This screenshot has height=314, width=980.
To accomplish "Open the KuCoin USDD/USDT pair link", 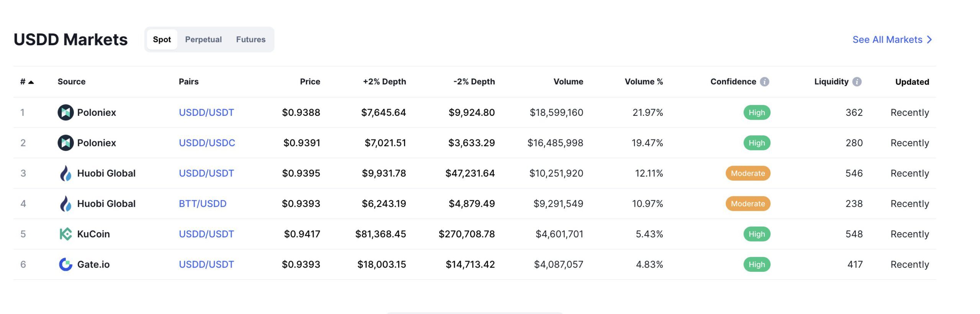I will pos(206,234).
